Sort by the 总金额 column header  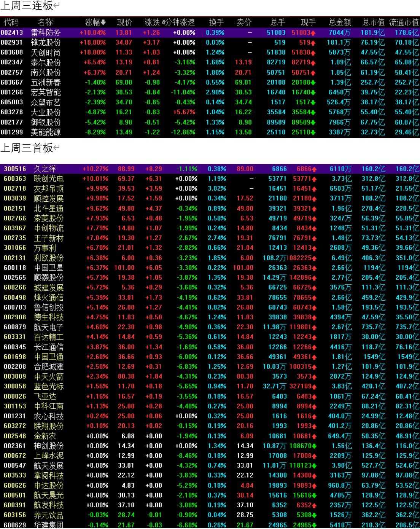pyautogui.click(x=340, y=22)
